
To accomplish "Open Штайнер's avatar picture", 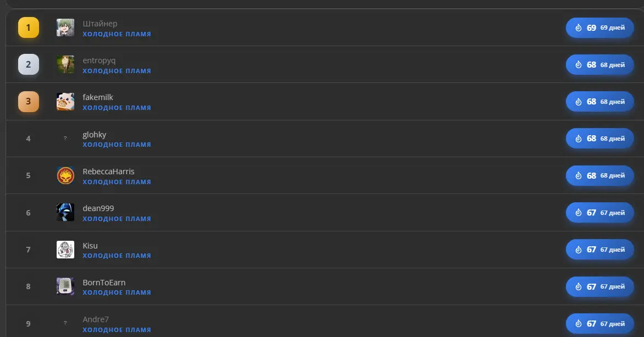I will pyautogui.click(x=65, y=27).
